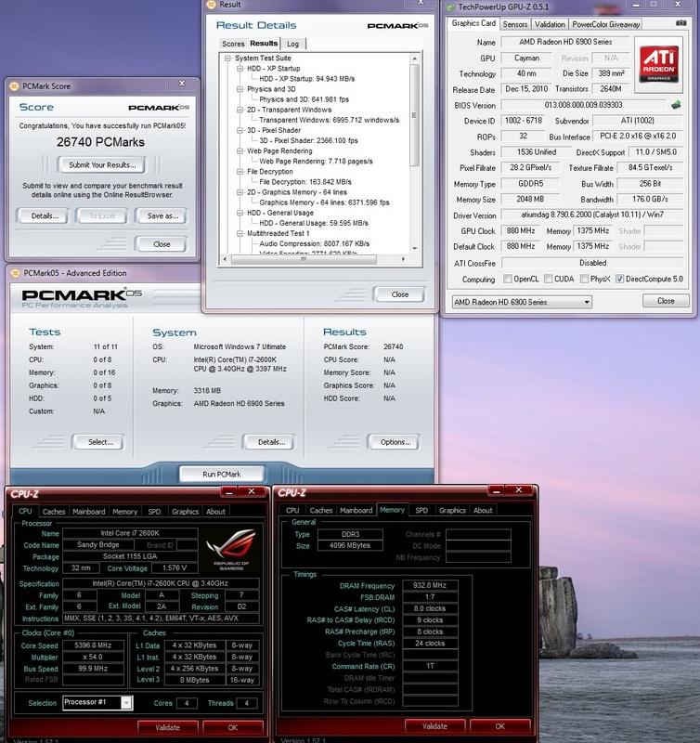Collapse the Web Page Rendering node
The image size is (700, 743).
pos(240,151)
